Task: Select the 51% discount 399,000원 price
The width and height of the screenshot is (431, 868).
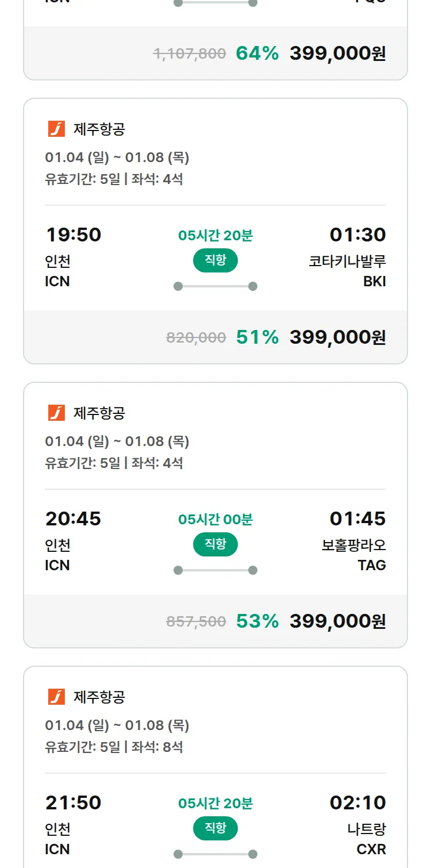Action: [337, 337]
